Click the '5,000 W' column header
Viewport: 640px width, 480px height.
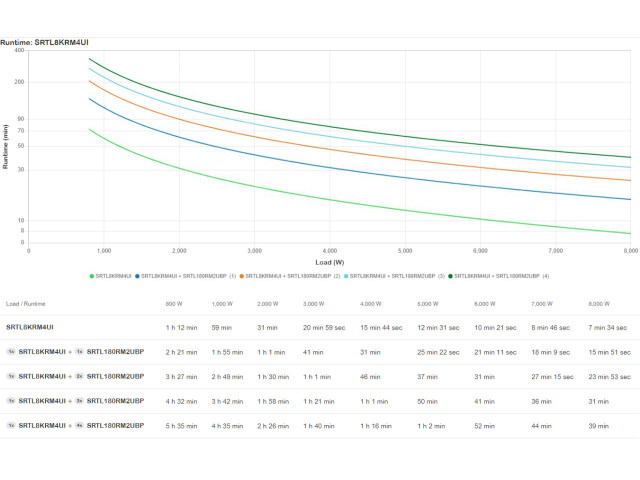[428, 304]
